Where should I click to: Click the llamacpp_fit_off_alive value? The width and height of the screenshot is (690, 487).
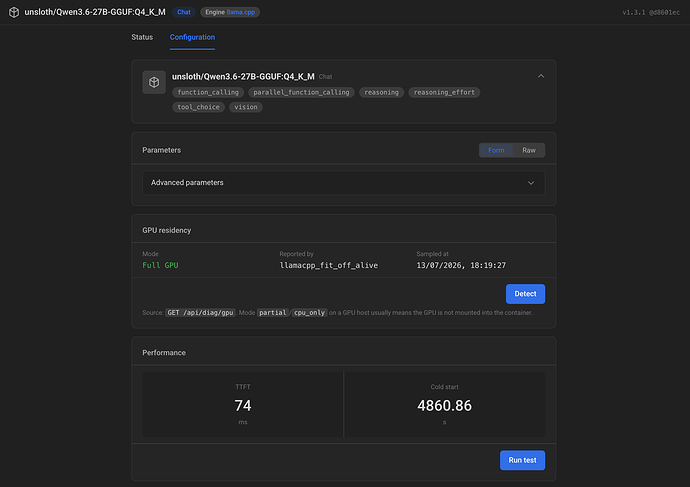[x=329, y=265]
